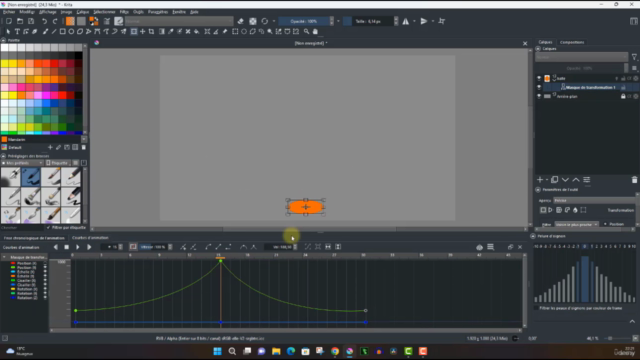Image resolution: width=640 pixels, height=360 pixels.
Task: Collapse the Masque de transformation curve tree
Action: 4,257
